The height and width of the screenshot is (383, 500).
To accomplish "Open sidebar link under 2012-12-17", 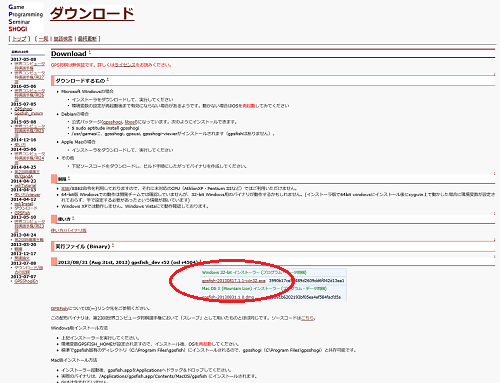I will [22, 258].
